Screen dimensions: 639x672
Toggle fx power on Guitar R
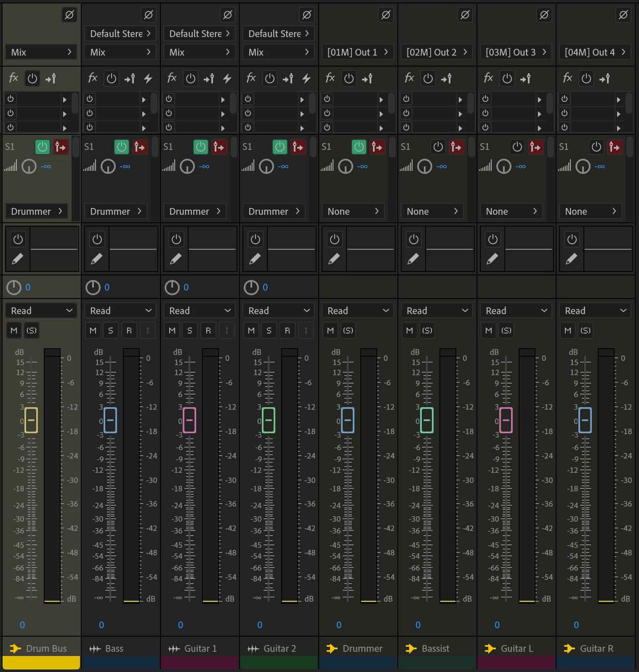point(586,78)
